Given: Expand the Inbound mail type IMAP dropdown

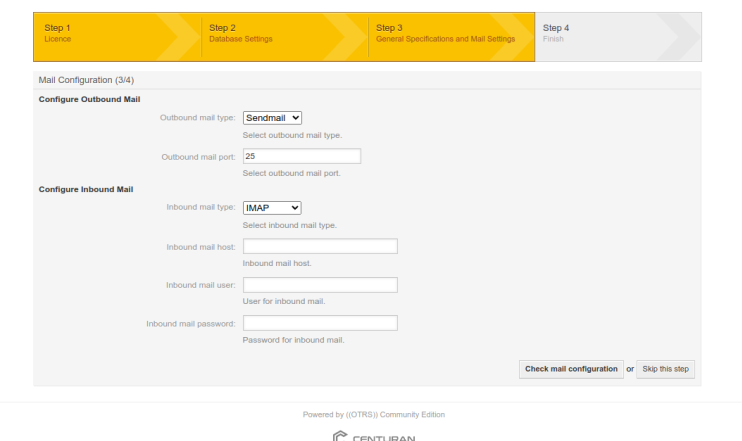Looking at the screenshot, I should (x=272, y=208).
